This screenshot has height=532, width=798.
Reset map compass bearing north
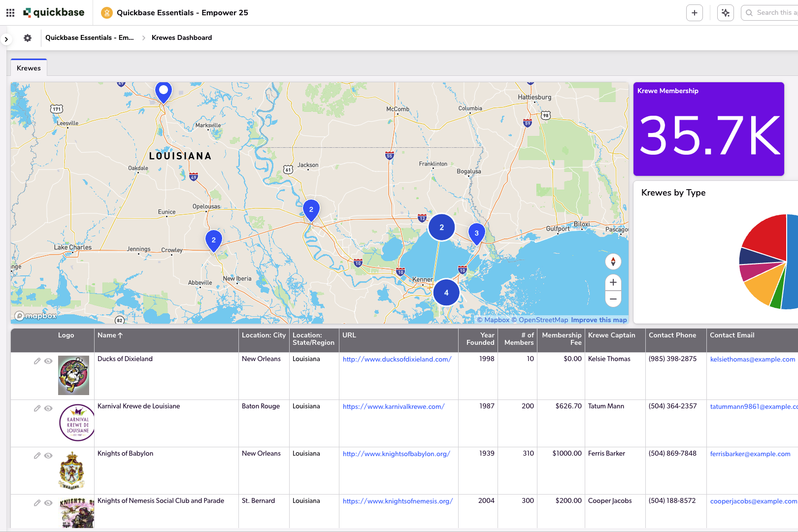coord(613,262)
